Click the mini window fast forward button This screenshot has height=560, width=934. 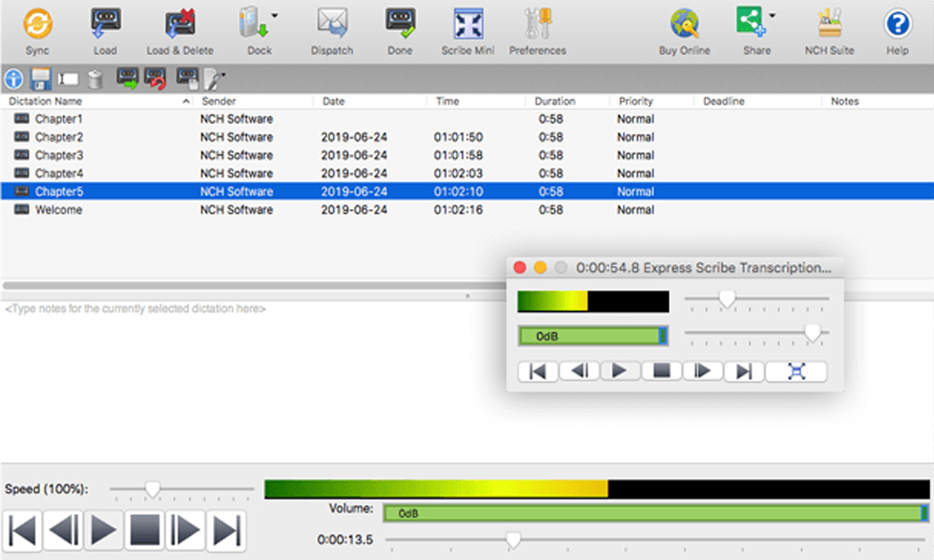pos(702,371)
